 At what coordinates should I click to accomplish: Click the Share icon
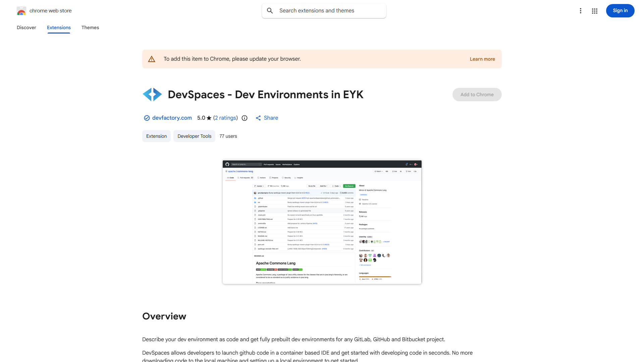(258, 118)
